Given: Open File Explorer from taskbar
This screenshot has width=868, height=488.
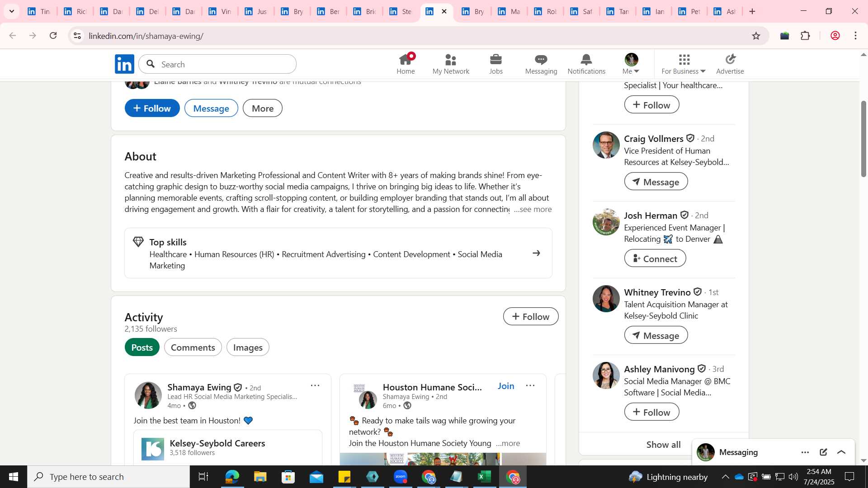Looking at the screenshot, I should coord(260,477).
